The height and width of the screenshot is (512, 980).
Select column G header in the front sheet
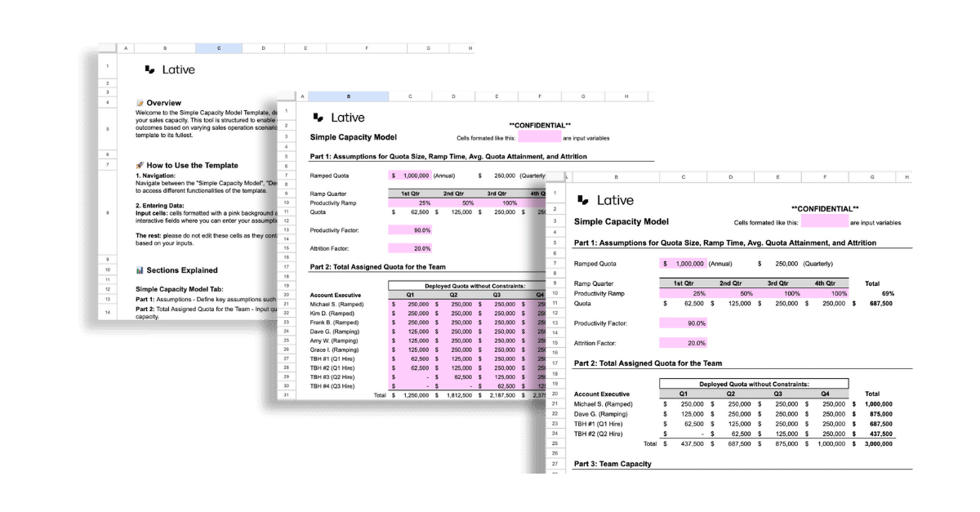(872, 177)
